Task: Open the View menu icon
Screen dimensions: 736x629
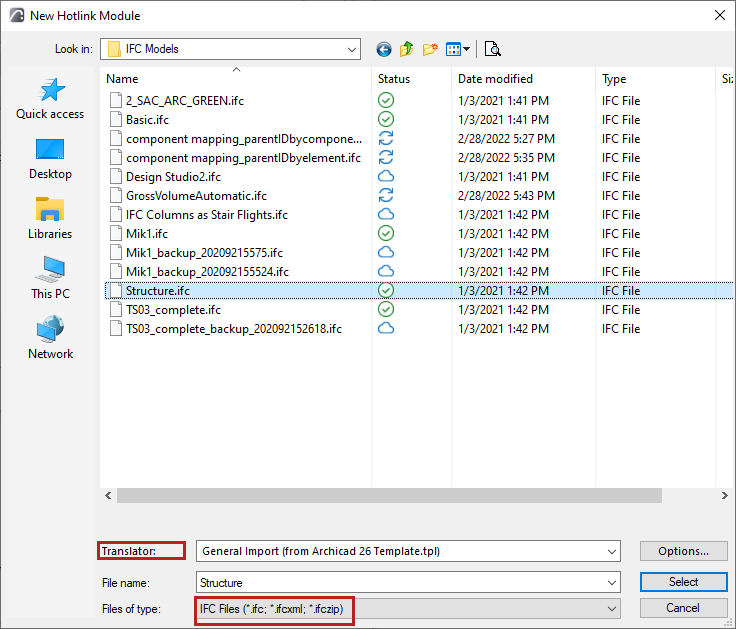Action: [453, 49]
